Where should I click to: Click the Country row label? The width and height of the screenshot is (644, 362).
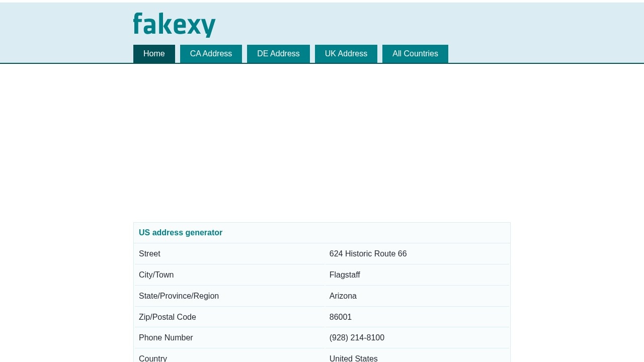(153, 358)
